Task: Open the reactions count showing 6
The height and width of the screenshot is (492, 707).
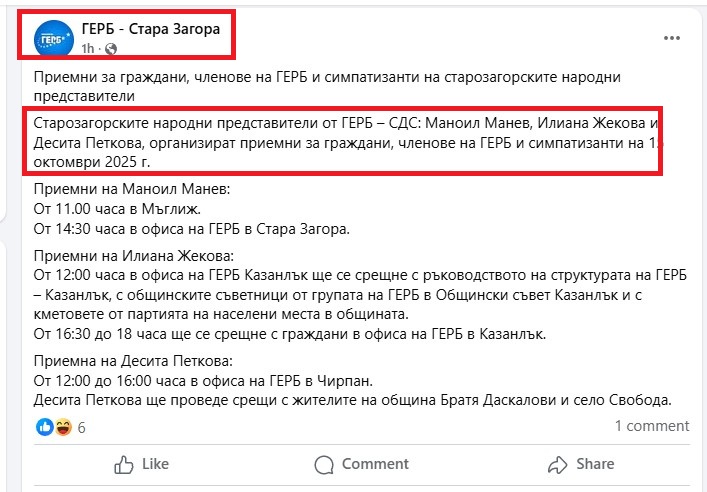Action: coord(81,427)
